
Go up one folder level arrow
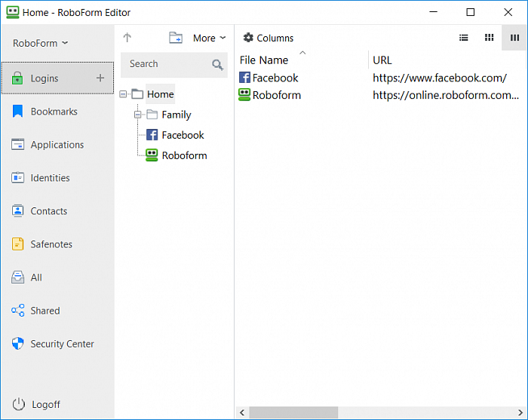coord(127,38)
